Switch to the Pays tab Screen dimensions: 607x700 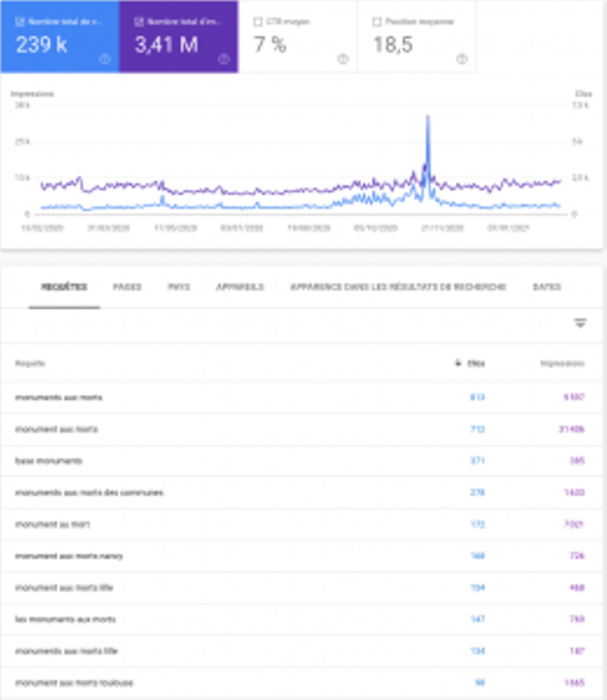pyautogui.click(x=179, y=287)
